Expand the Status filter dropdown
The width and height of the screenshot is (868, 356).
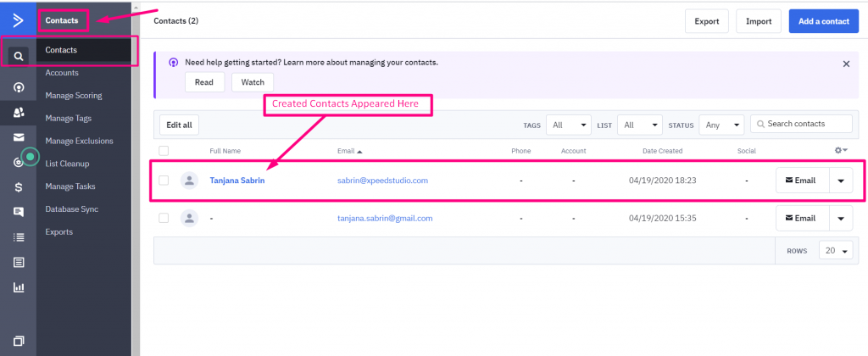point(722,125)
